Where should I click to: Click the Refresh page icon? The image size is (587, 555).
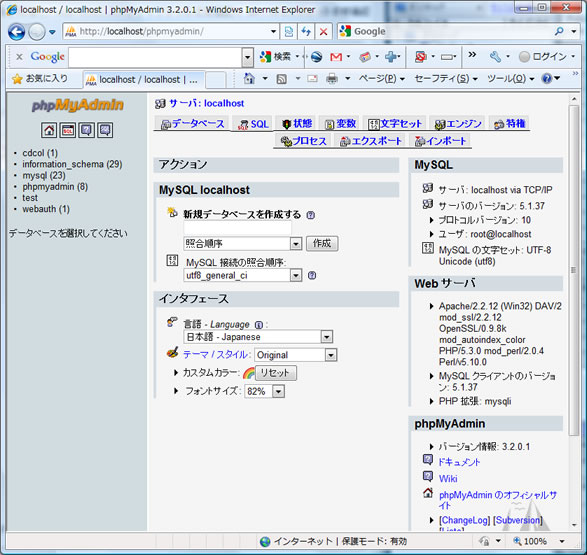tap(306, 32)
